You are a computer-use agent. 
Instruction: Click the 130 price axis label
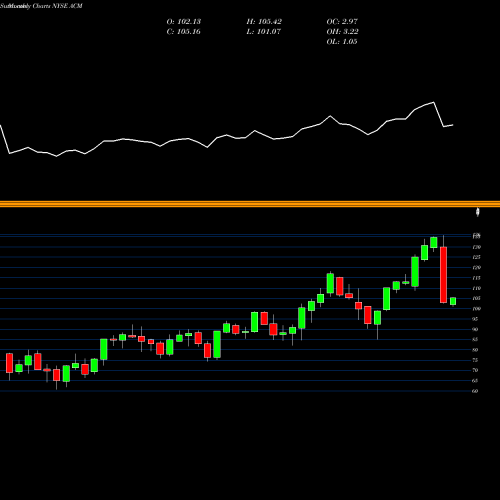point(476,247)
